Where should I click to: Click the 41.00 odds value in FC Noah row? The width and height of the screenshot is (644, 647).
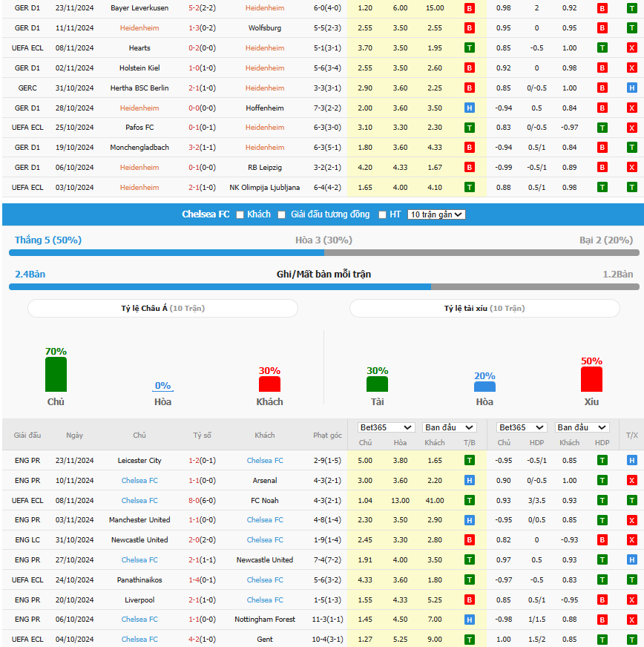click(435, 501)
